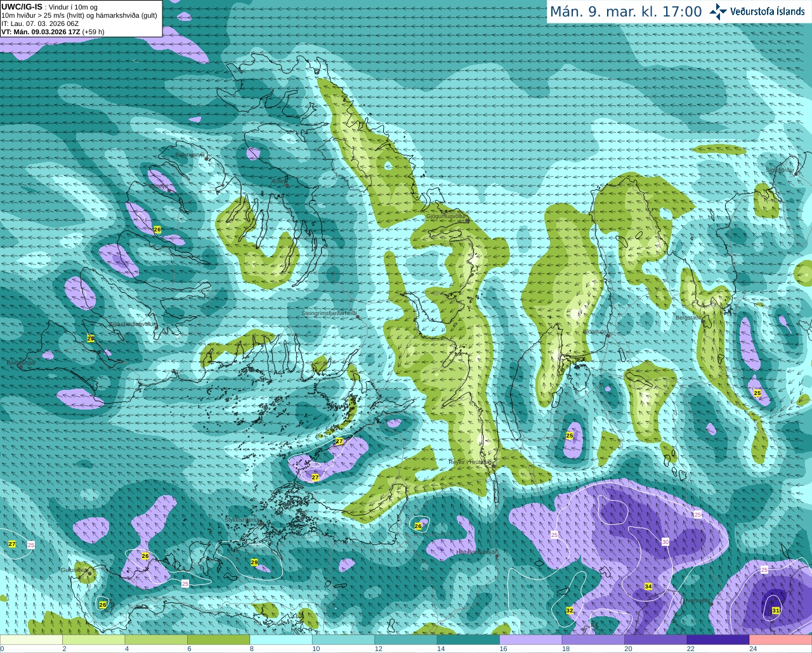Click the white 30 gust contour label
812x653 pixels.
(665, 542)
